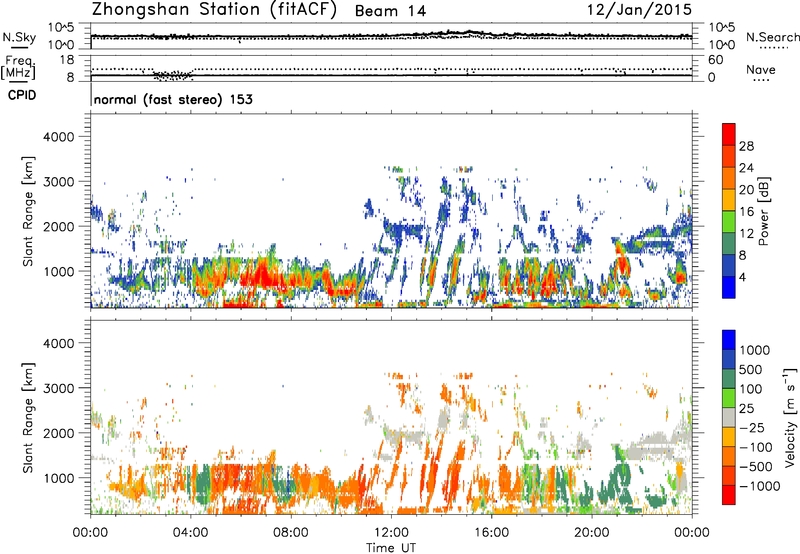Click the 'Freq. [MHz]' axis label
The width and height of the screenshot is (800, 554).
(x=18, y=67)
